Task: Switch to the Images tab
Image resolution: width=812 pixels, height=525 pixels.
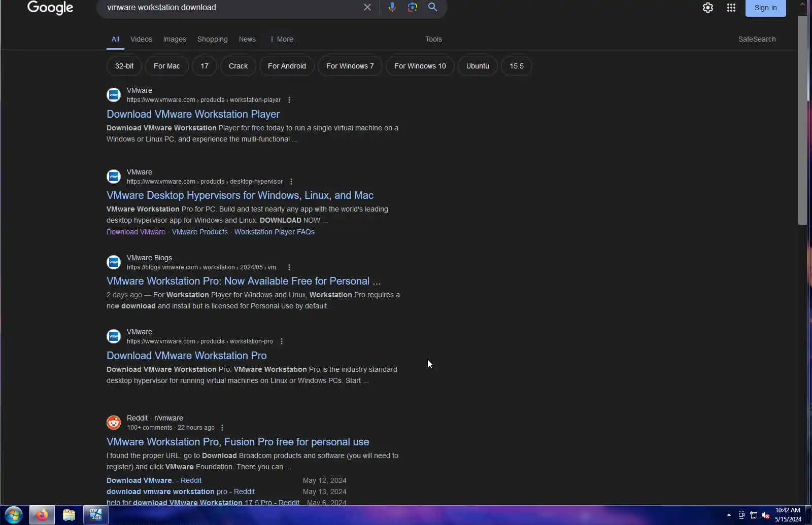Action: [x=175, y=39]
